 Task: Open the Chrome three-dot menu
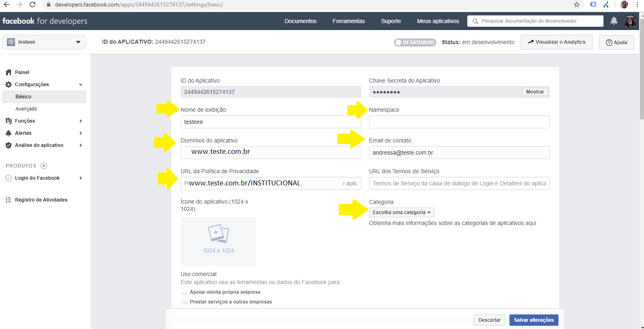click(637, 4)
